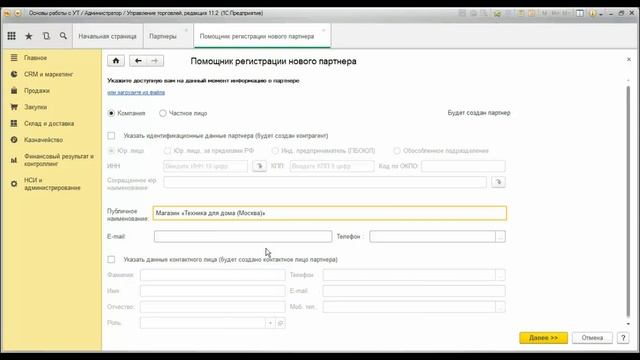This screenshot has width=640, height=360.
Task: Expand the Роль dropdown arrow
Action: pos(270,323)
